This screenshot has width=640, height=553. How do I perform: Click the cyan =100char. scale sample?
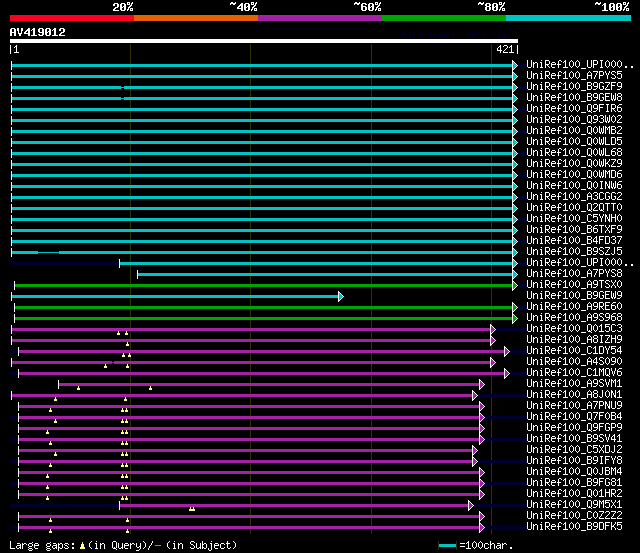tap(447, 546)
